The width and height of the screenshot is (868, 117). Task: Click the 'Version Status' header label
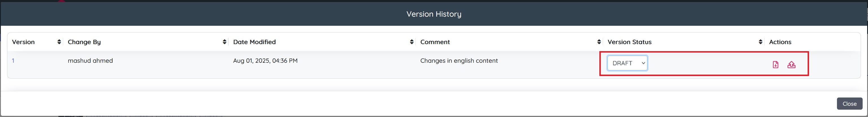pyautogui.click(x=629, y=42)
